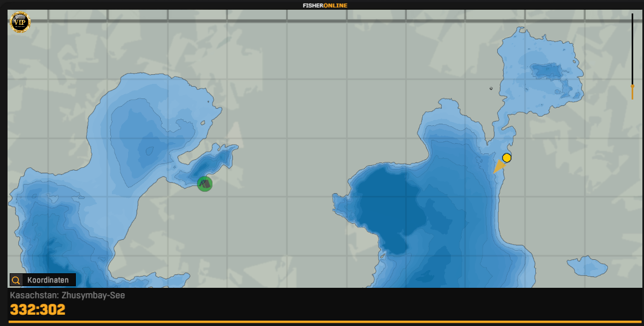Select the green tent camp marker
The width and height of the screenshot is (644, 326).
click(x=204, y=184)
